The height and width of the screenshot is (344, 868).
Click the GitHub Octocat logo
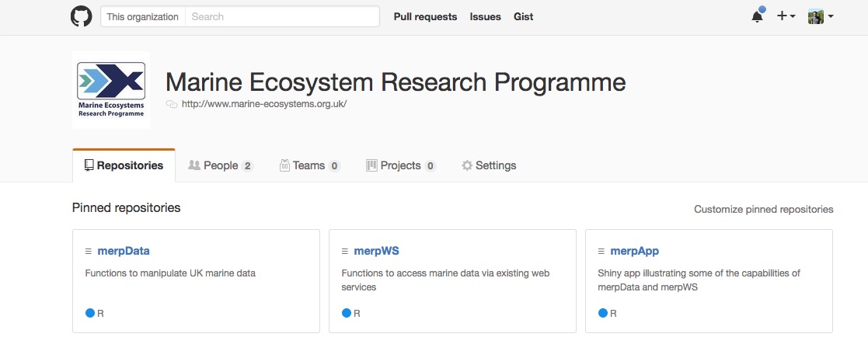coord(81,16)
